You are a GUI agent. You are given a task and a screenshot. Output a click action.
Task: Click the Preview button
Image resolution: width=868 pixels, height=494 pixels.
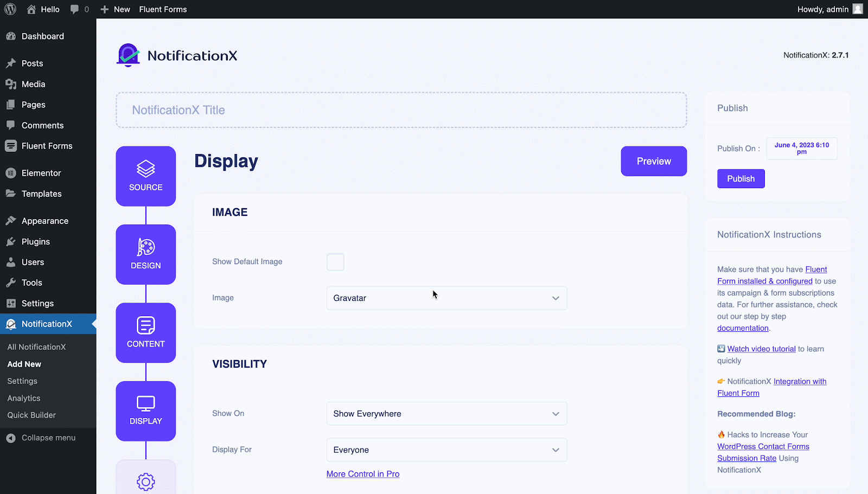[x=654, y=161]
